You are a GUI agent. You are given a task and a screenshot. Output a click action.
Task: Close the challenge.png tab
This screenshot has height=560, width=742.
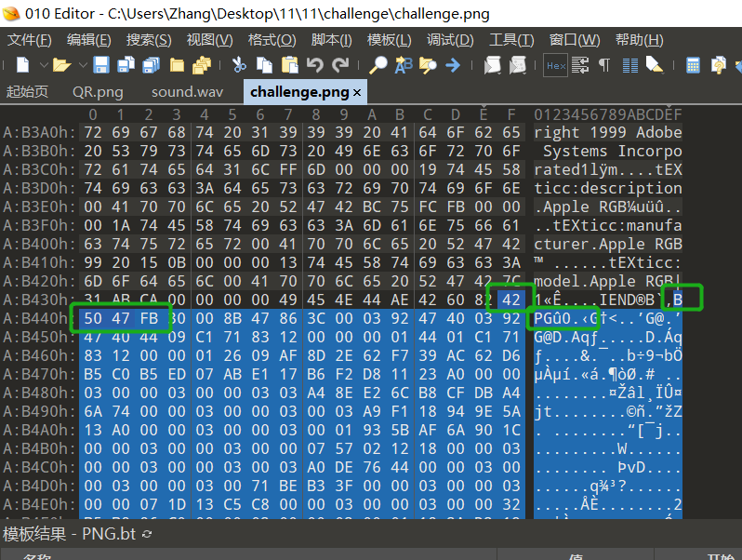[x=357, y=92]
